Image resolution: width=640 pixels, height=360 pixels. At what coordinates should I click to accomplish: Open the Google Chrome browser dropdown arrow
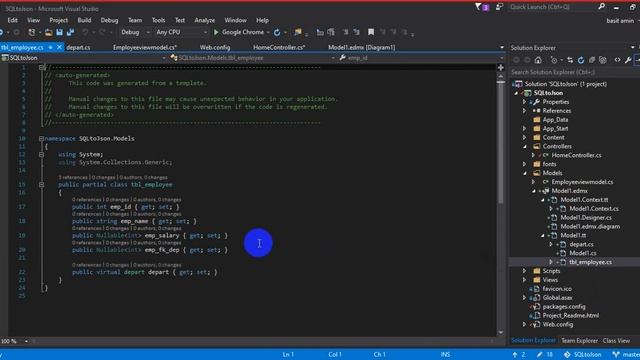tap(268, 33)
